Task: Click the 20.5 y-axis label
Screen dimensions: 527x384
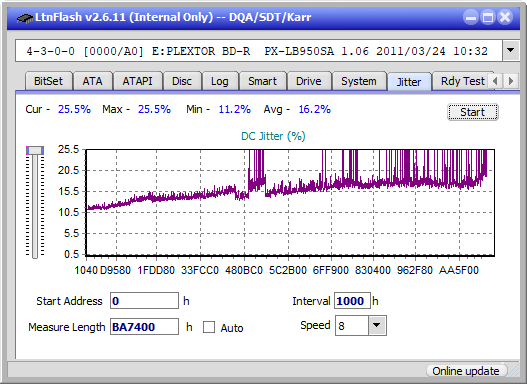Action: [x=68, y=170]
